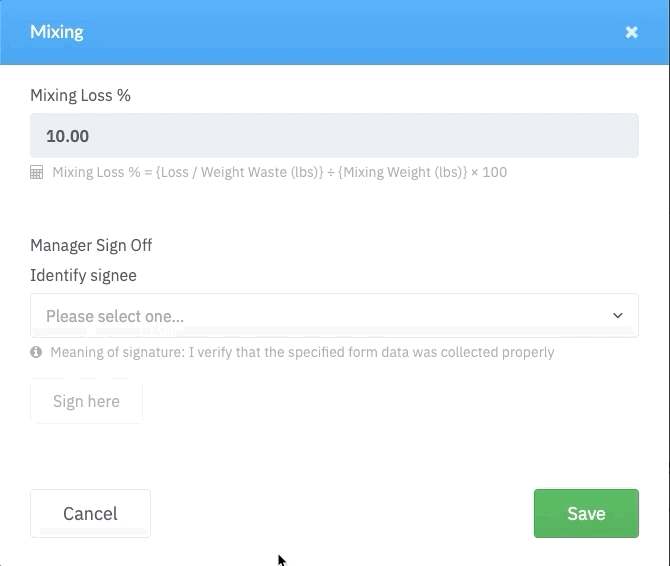
Task: Select the Manager Sign Off heading
Action: click(91, 245)
